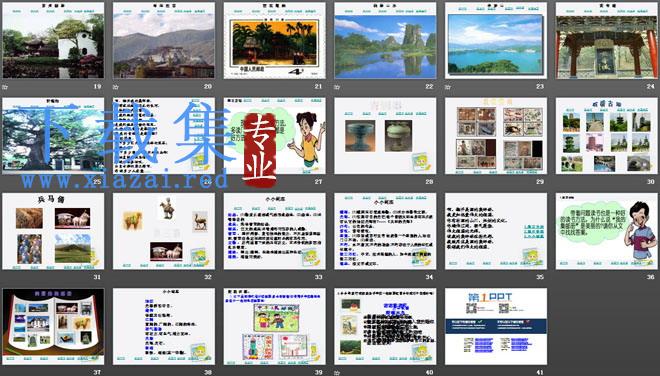Select slide 27 with the cartoon girl
The height and width of the screenshot is (376, 660).
pos(274,136)
